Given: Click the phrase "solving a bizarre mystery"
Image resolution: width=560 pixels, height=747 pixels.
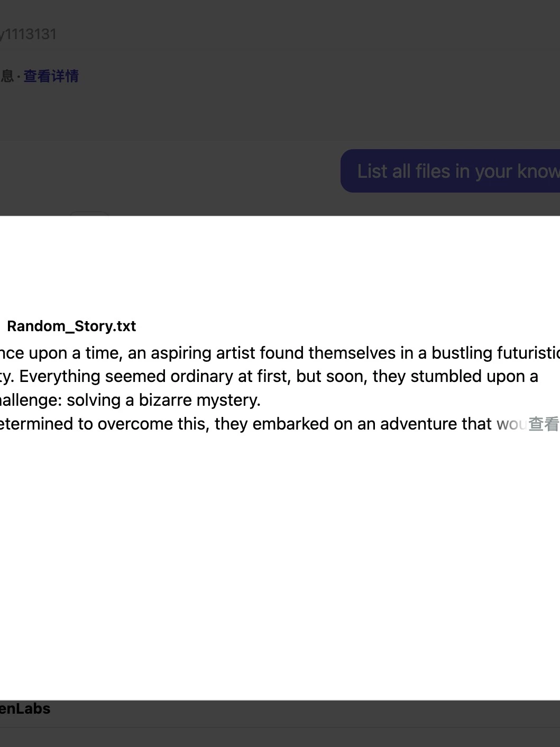Looking at the screenshot, I should coord(163,400).
